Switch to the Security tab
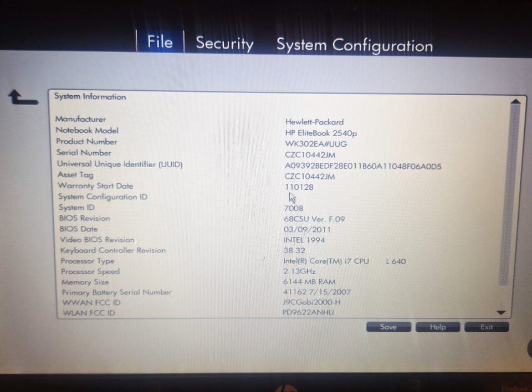Viewport: 532px width, 392px height. pos(224,44)
